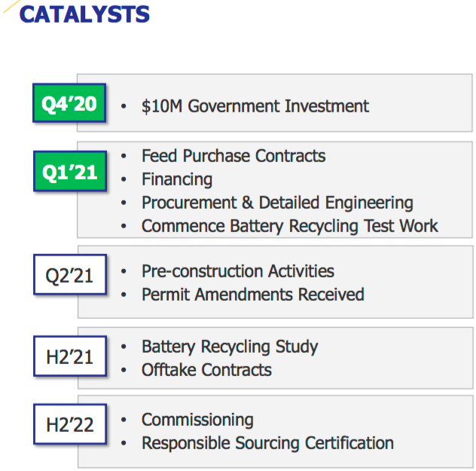Click the Commissioning bullet text
476x471 pixels.
197,421
